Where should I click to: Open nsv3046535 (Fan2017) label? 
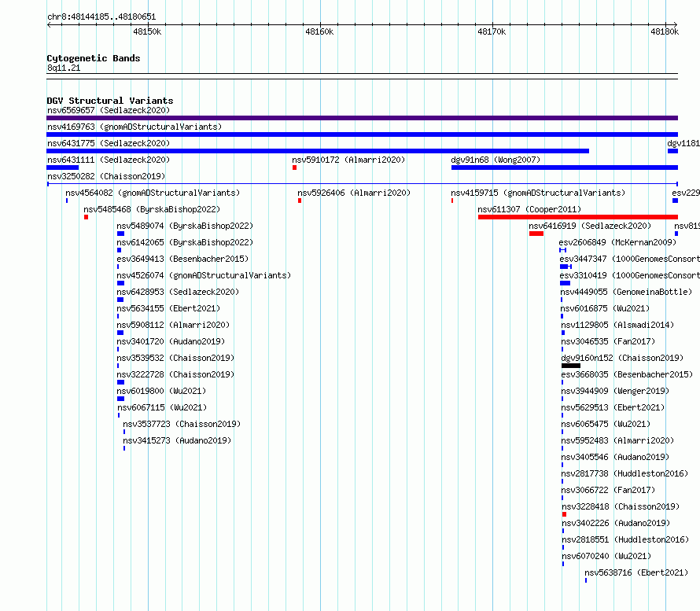click(x=608, y=341)
